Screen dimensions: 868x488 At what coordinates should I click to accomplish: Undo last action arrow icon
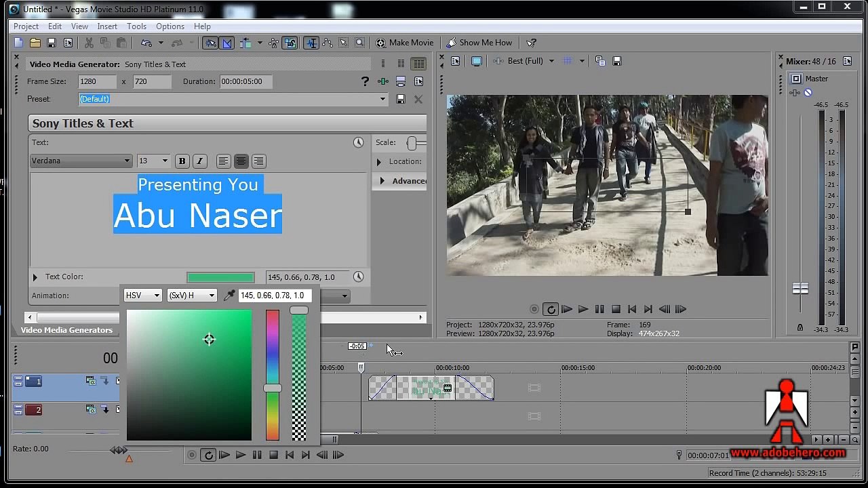pos(146,43)
